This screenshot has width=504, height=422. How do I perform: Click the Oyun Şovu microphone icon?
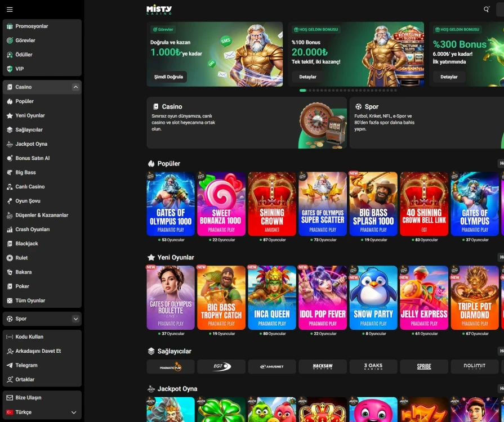coord(10,201)
